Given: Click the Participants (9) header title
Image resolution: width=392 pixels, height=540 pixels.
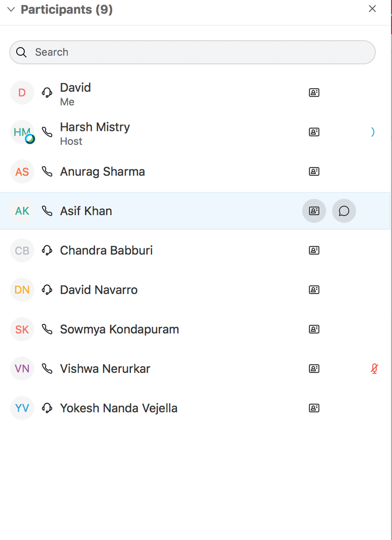Looking at the screenshot, I should pyautogui.click(x=66, y=10).
